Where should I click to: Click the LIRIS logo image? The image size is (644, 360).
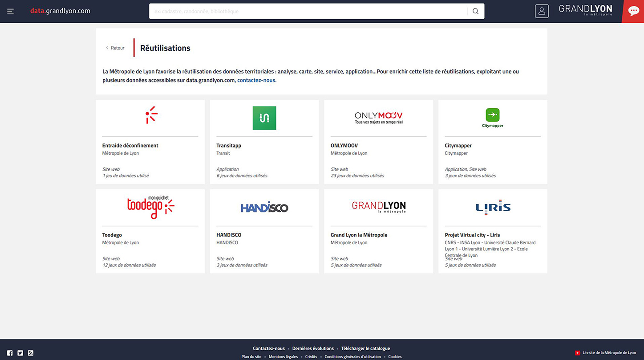click(493, 207)
